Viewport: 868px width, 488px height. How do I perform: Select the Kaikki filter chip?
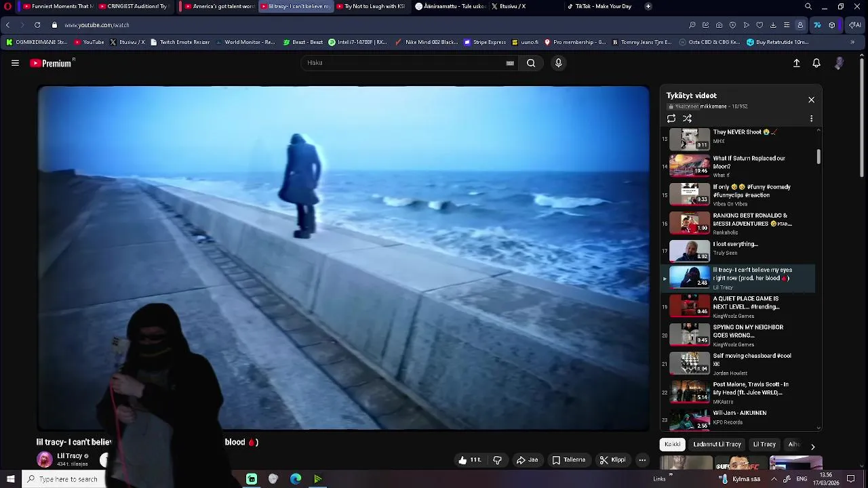point(673,445)
